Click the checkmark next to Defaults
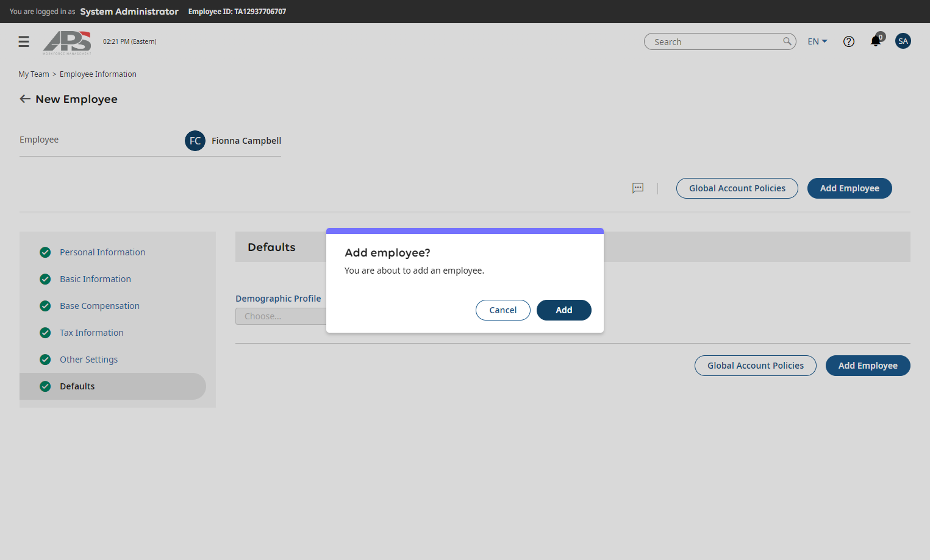This screenshot has height=560, width=930. point(45,386)
